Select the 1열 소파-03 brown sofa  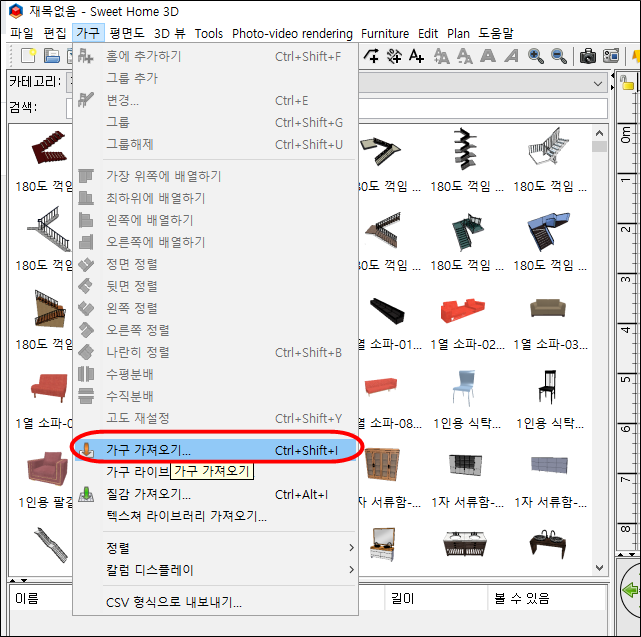click(548, 308)
